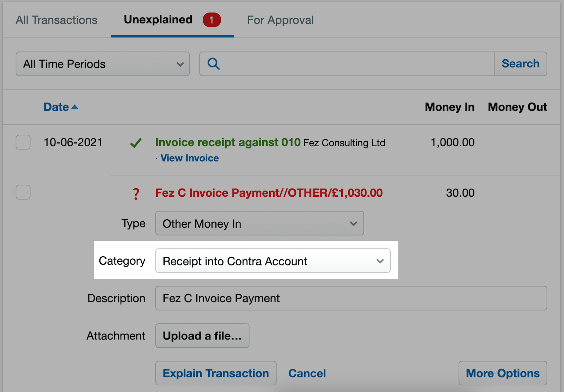
Task: Follow the View Invoice link
Action: (190, 158)
